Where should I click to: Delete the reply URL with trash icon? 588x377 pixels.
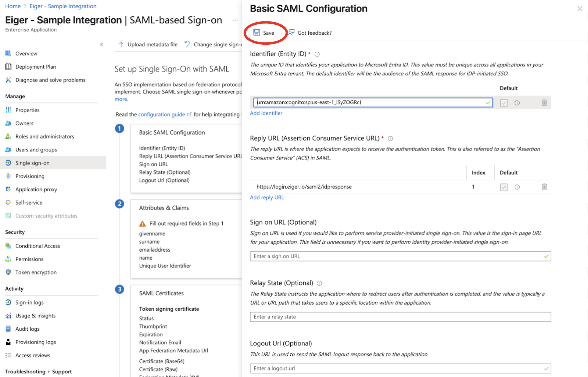(x=544, y=187)
